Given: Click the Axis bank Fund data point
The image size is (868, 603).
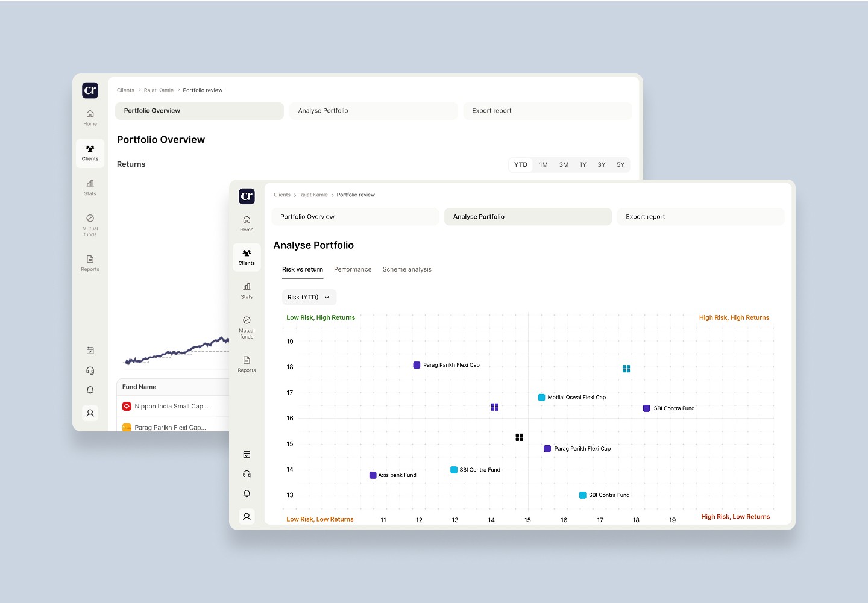Looking at the screenshot, I should 373,475.
